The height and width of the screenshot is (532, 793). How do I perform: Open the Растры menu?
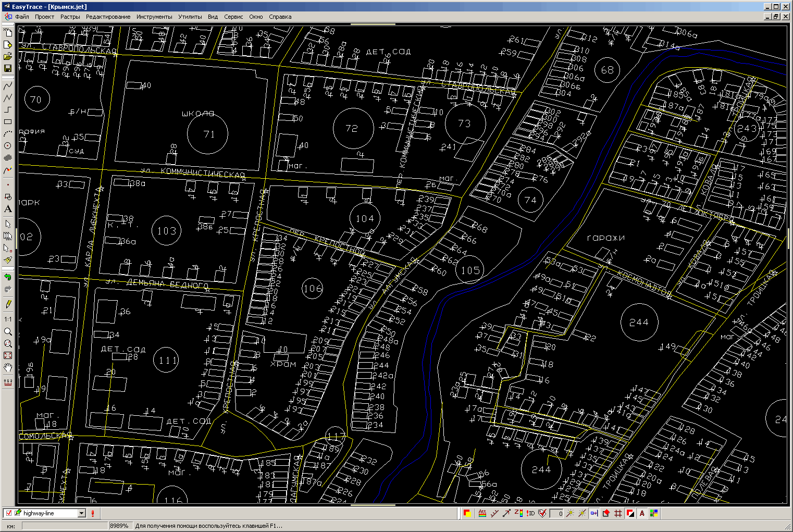pyautogui.click(x=70, y=17)
